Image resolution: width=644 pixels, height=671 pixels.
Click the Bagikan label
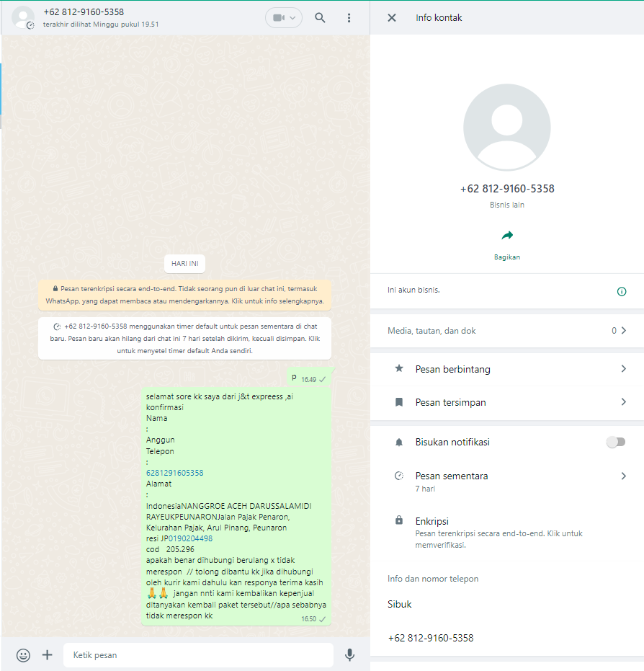pos(506,257)
